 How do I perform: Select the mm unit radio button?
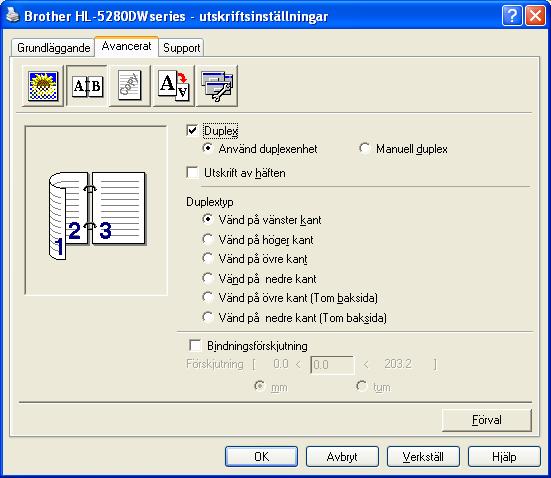click(259, 386)
